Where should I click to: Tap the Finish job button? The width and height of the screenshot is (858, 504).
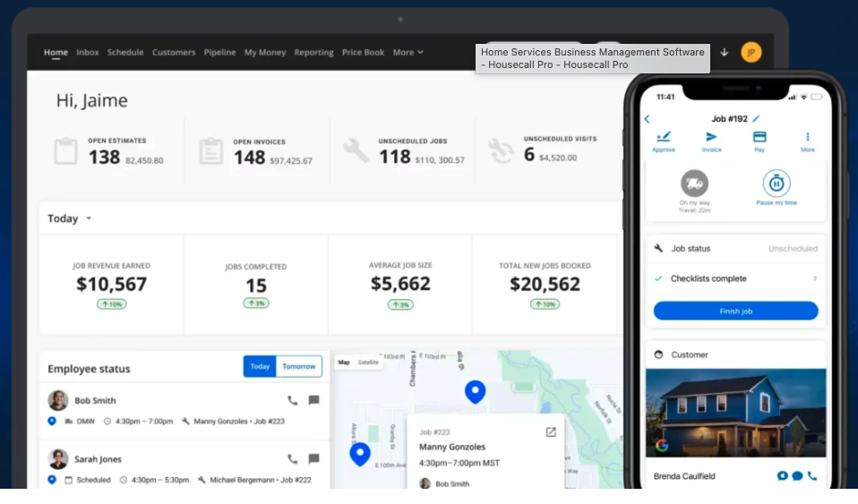pos(736,311)
